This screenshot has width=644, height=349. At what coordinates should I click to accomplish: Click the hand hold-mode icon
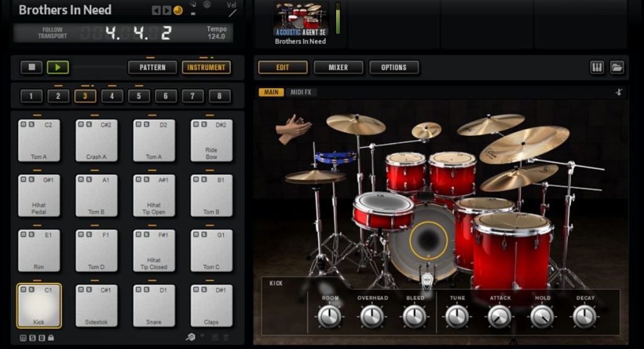click(x=193, y=5)
